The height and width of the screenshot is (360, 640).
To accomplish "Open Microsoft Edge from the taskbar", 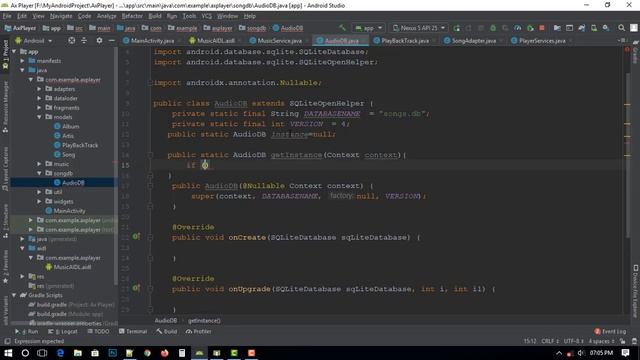I will (60, 353).
